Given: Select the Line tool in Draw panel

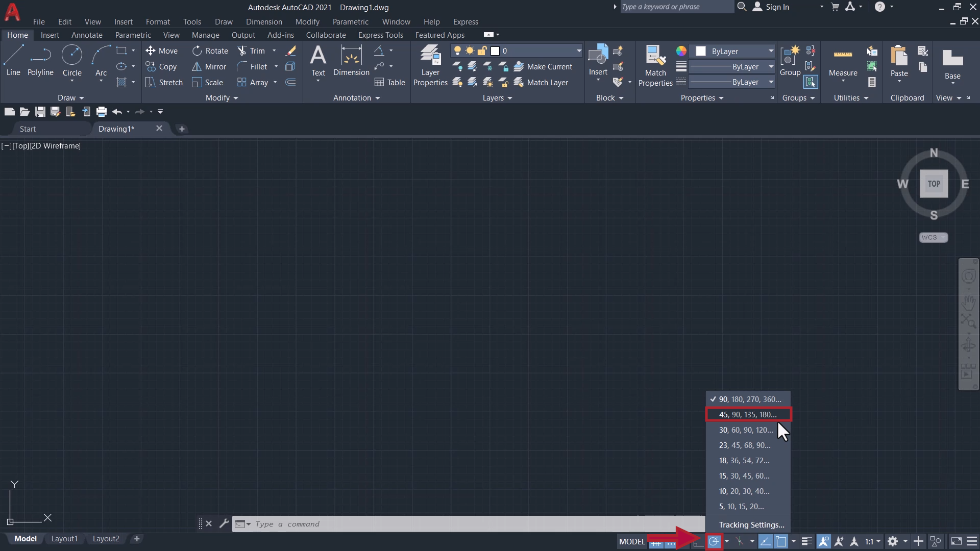Looking at the screenshot, I should pyautogui.click(x=13, y=60).
